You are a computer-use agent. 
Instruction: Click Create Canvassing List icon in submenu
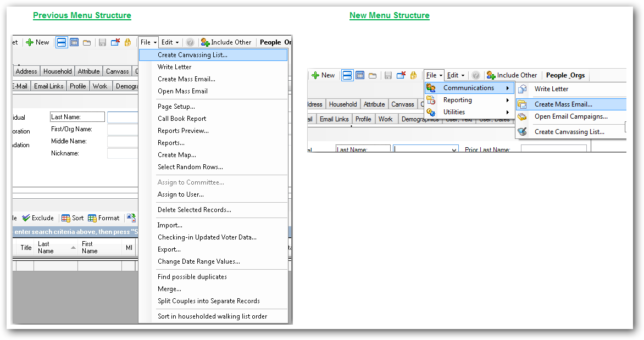click(523, 132)
